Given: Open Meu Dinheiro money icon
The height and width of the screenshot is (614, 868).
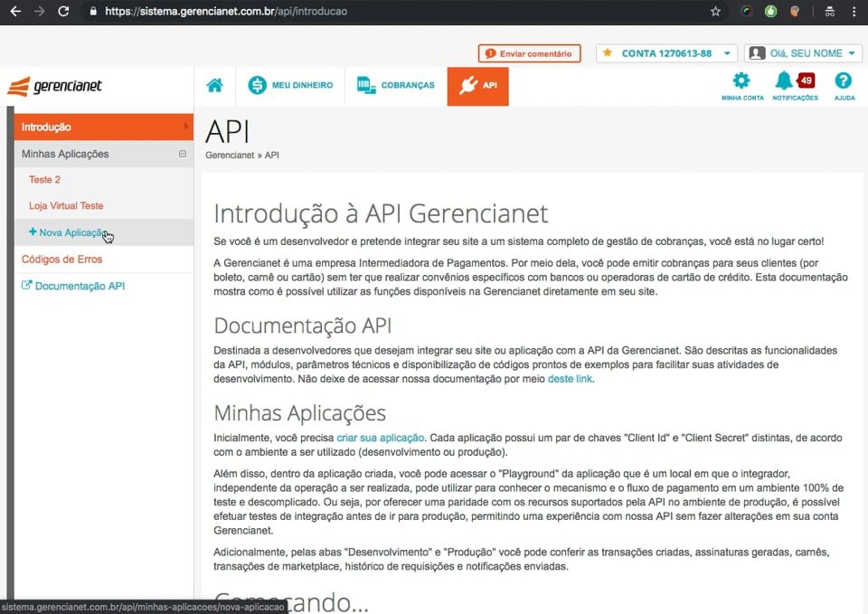Looking at the screenshot, I should click(257, 85).
